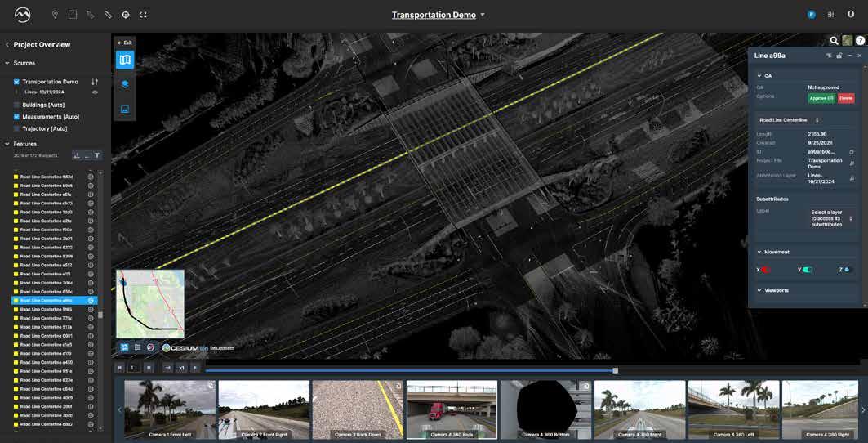868x443 pixels.
Task: Collapse the QA section
Action: point(759,76)
